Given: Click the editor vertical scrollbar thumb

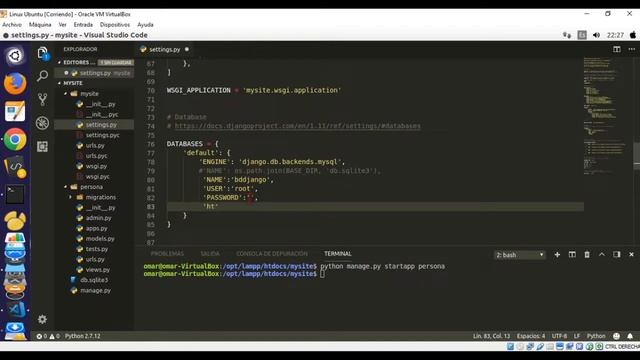Looking at the screenshot, I should point(636,156).
